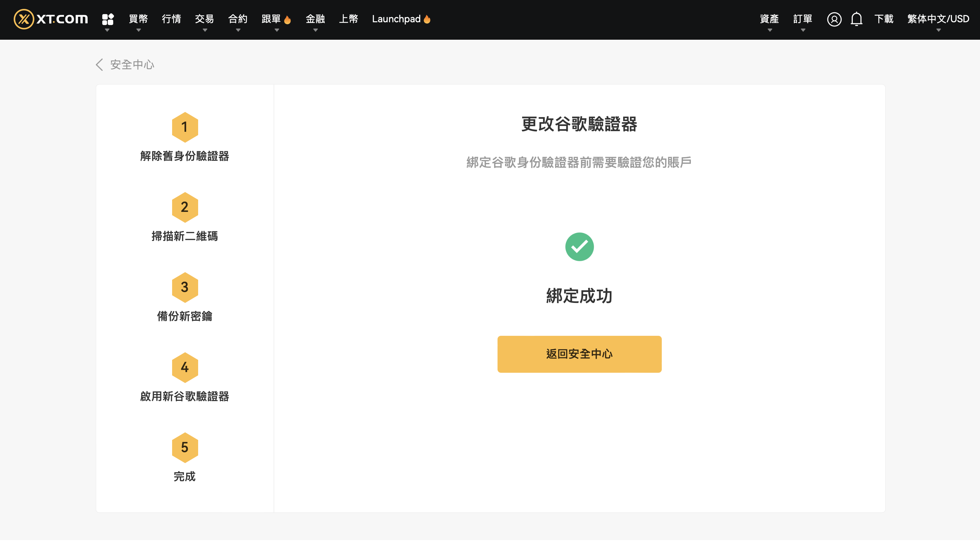
Task: Open the 繁体中文/USD language selector
Action: click(x=938, y=19)
